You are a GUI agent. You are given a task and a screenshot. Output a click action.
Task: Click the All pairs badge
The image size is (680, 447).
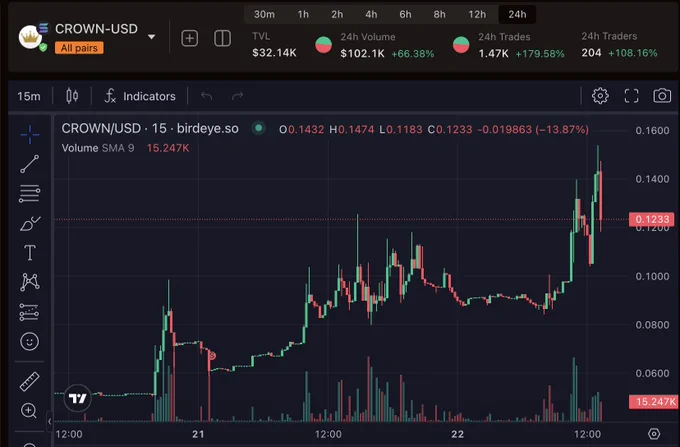click(79, 48)
